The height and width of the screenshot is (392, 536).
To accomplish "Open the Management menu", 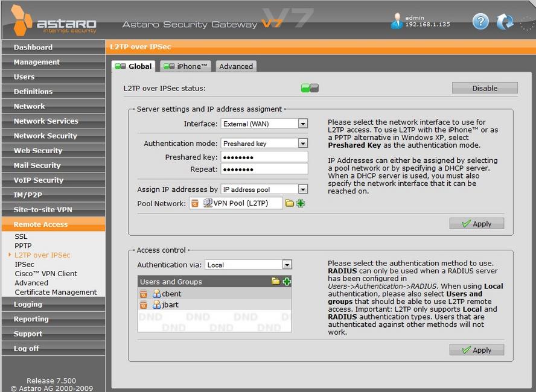I will pyautogui.click(x=53, y=62).
